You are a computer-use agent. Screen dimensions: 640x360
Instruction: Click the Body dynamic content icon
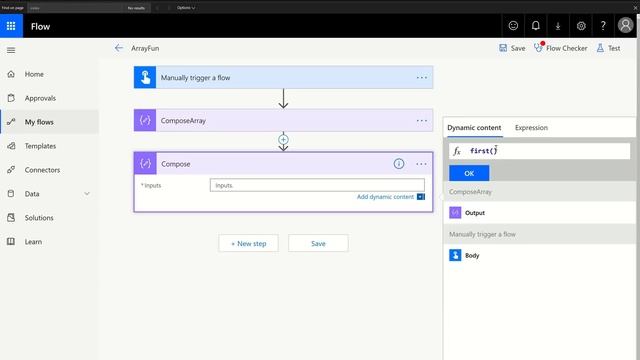tap(455, 255)
